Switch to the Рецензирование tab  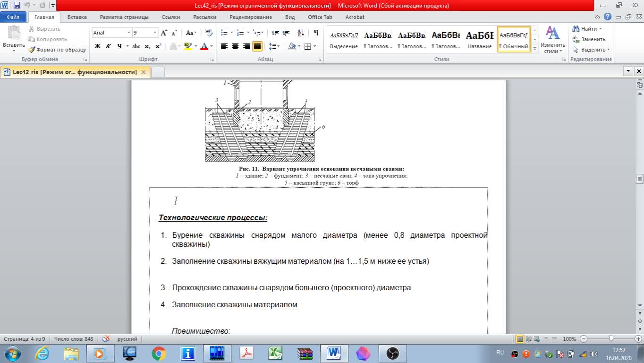pyautogui.click(x=251, y=17)
